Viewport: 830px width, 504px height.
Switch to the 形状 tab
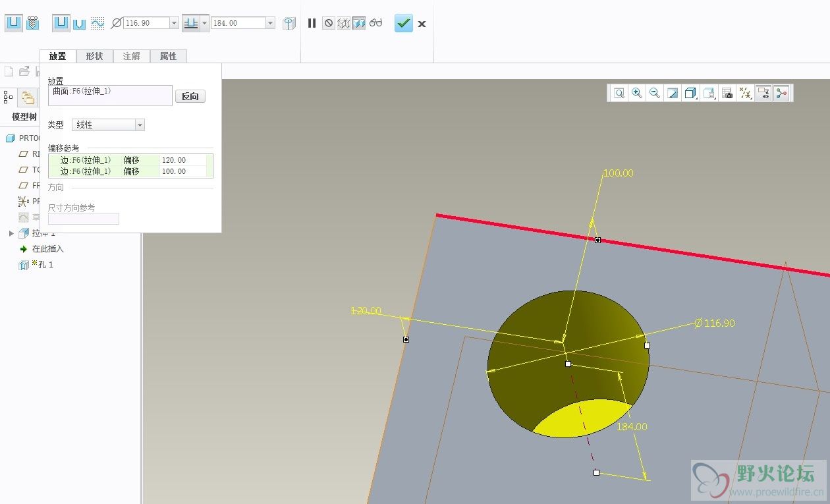pyautogui.click(x=95, y=56)
